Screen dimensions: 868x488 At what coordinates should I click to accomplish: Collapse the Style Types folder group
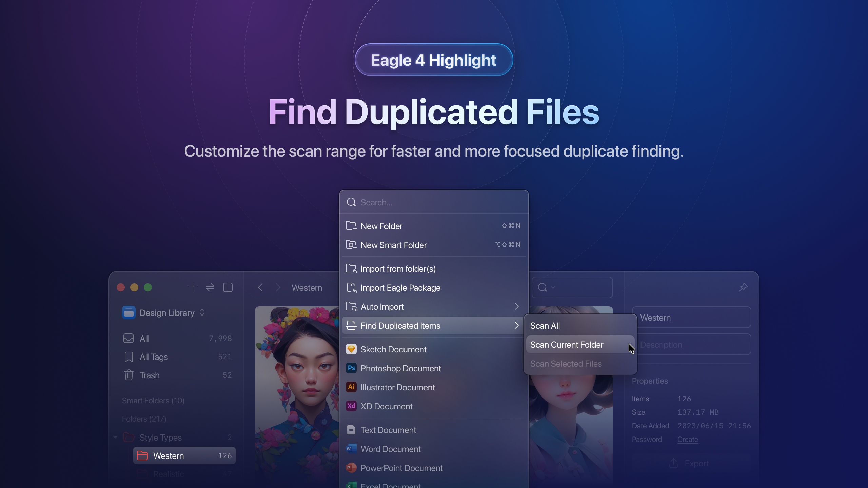[115, 437]
